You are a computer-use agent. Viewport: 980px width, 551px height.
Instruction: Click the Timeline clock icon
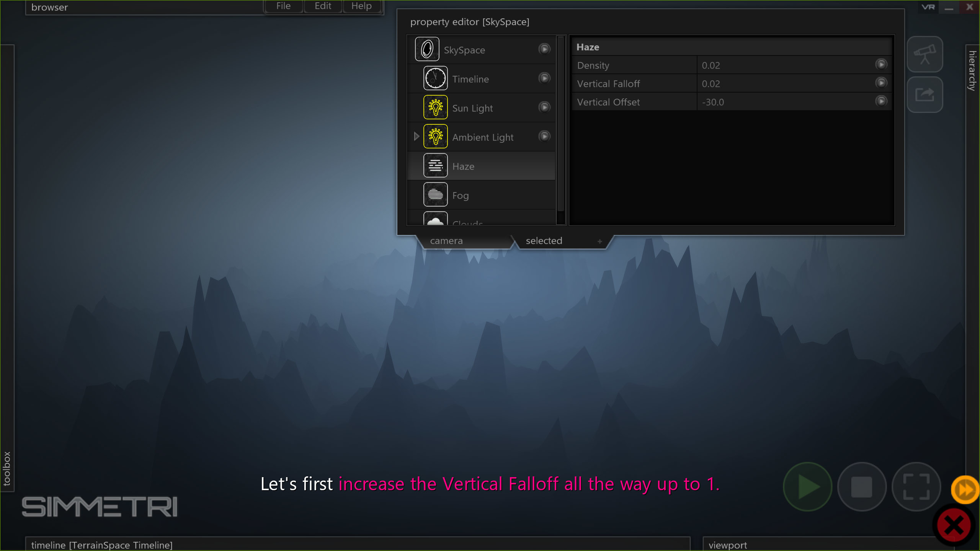434,78
